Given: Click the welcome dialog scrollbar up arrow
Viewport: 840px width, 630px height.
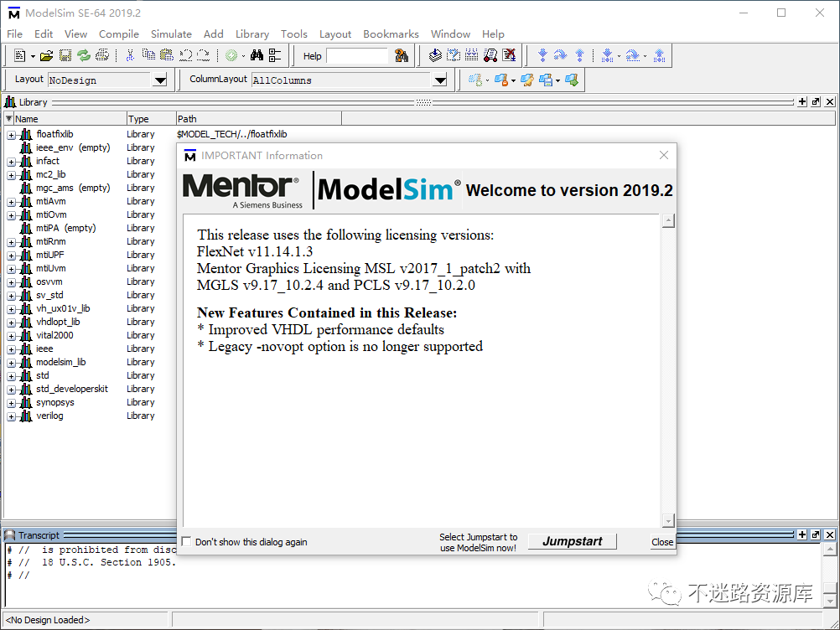Looking at the screenshot, I should tap(668, 220).
